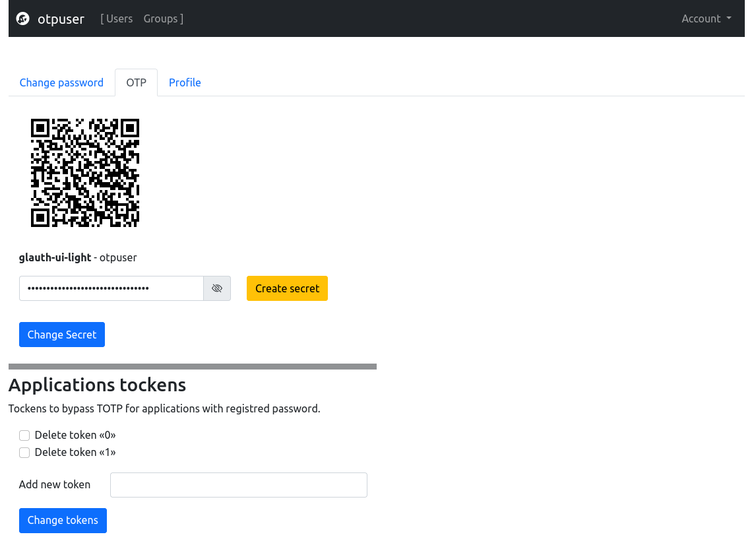Toggle secret visibility eye icon
The image size is (756, 549).
click(x=217, y=288)
